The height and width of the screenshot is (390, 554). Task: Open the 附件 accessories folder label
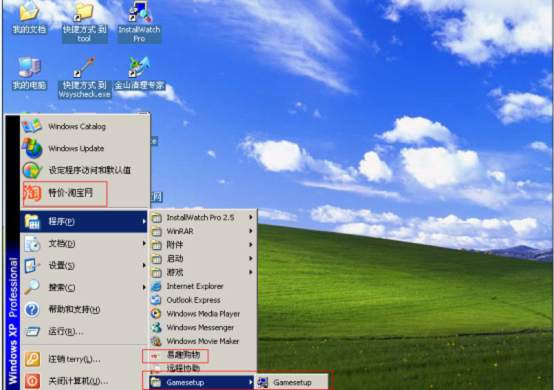(x=175, y=245)
